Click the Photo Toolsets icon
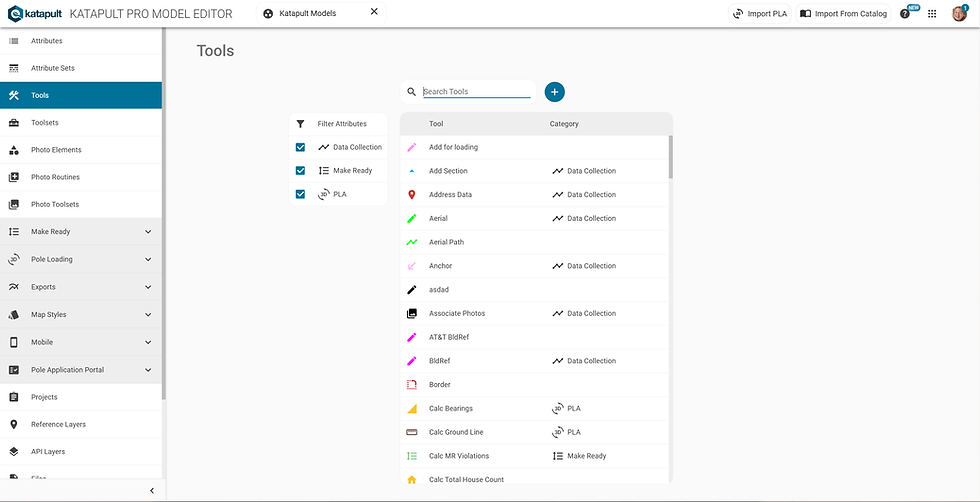 pyautogui.click(x=14, y=204)
